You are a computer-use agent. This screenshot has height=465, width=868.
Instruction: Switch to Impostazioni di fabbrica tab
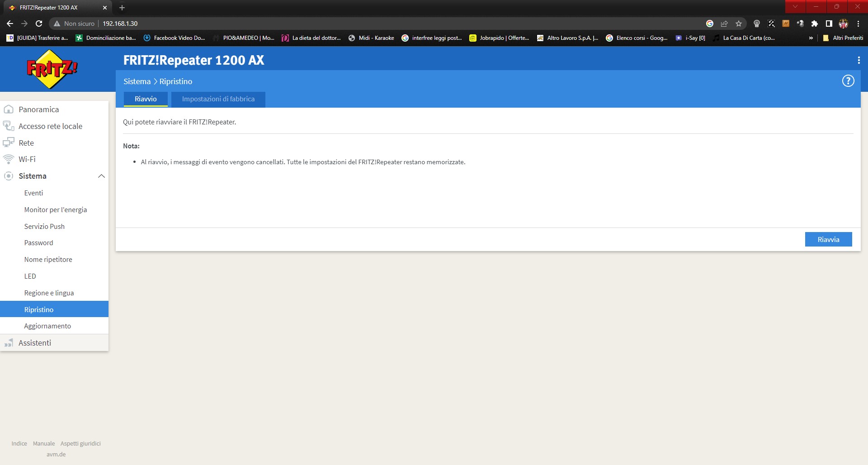pyautogui.click(x=218, y=99)
